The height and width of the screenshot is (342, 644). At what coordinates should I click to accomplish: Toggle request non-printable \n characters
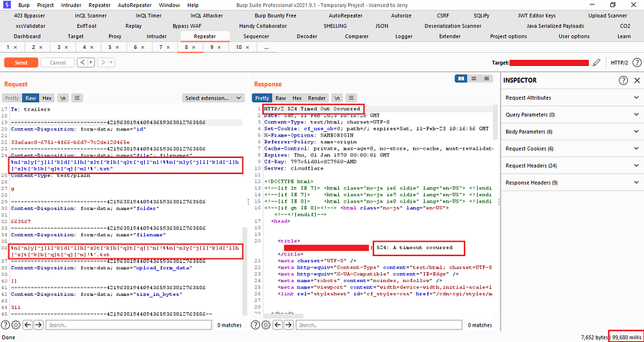point(63,98)
